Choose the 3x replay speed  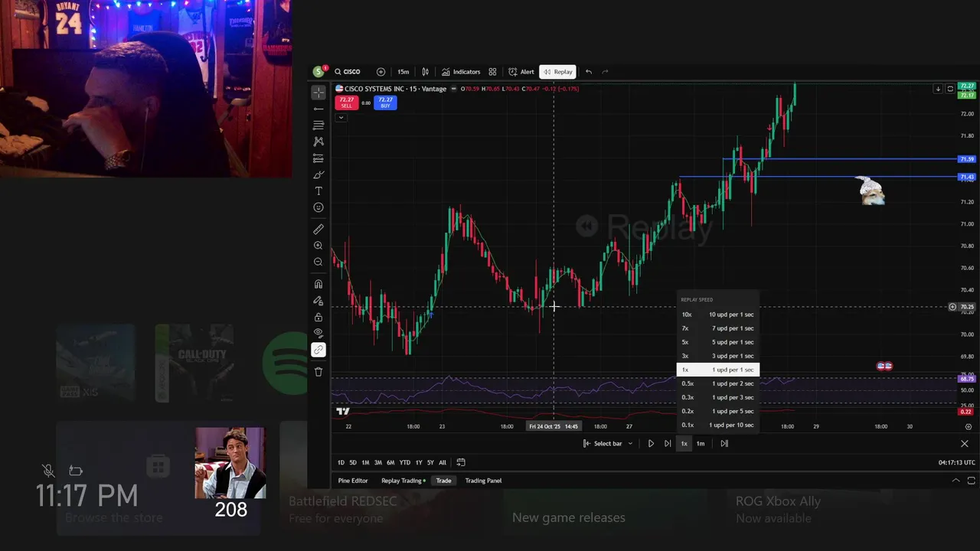[717, 356]
